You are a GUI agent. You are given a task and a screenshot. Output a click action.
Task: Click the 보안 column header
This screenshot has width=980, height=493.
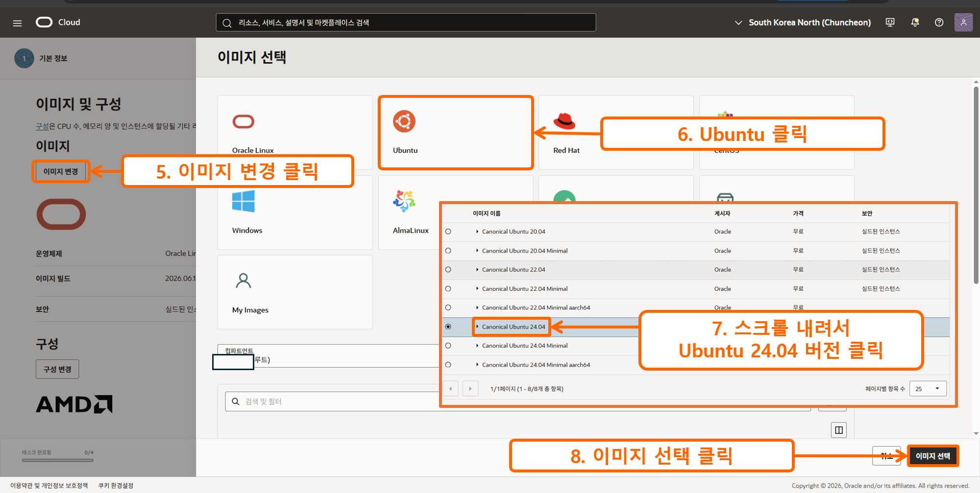[867, 213]
